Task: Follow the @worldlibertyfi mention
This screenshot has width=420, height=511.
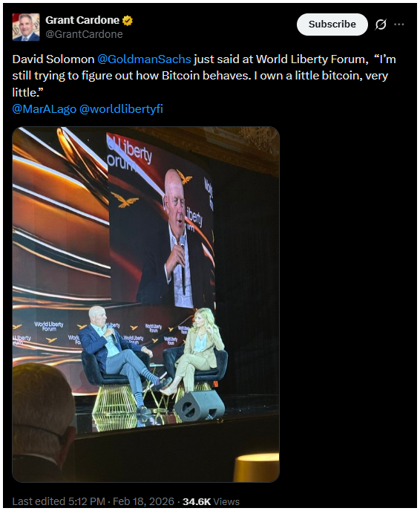Action: [x=121, y=109]
